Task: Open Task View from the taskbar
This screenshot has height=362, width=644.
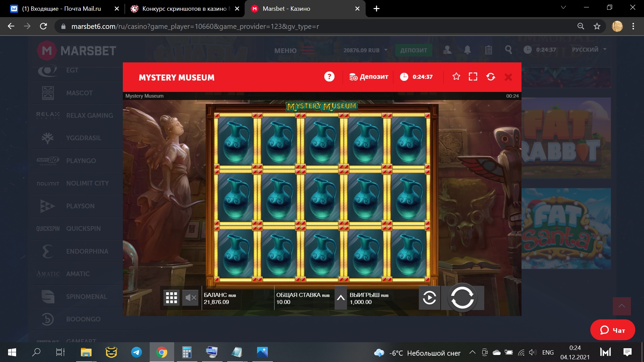Action: tap(60, 352)
